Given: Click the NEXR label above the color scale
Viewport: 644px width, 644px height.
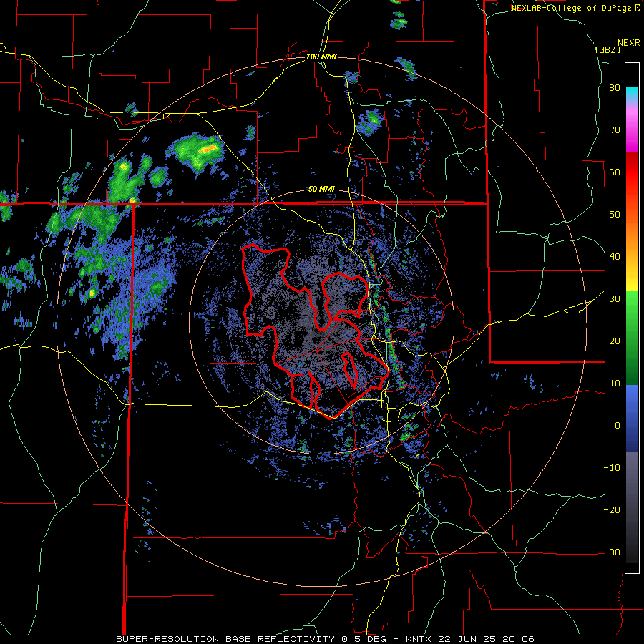Looking at the screenshot, I should pyautogui.click(x=629, y=43).
